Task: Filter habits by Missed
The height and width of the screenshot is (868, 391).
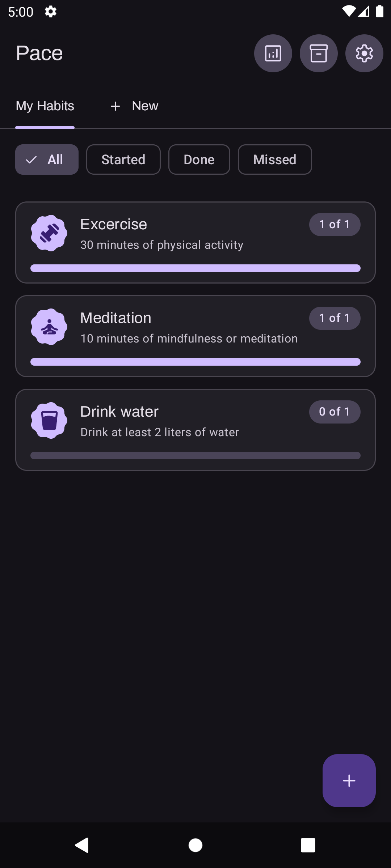Action: pyautogui.click(x=275, y=159)
